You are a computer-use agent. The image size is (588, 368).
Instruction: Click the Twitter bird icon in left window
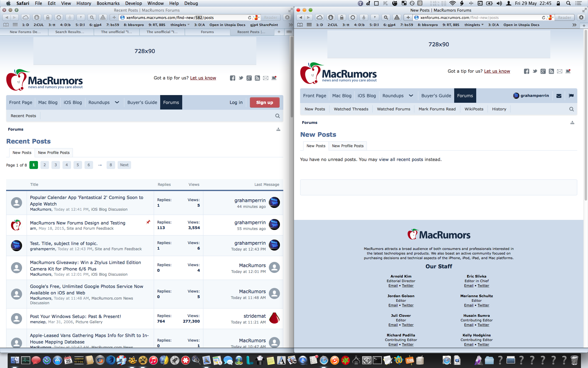[x=241, y=78]
